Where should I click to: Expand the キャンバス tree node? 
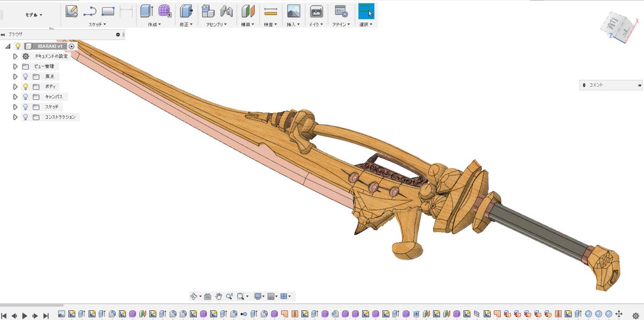tap(16, 97)
